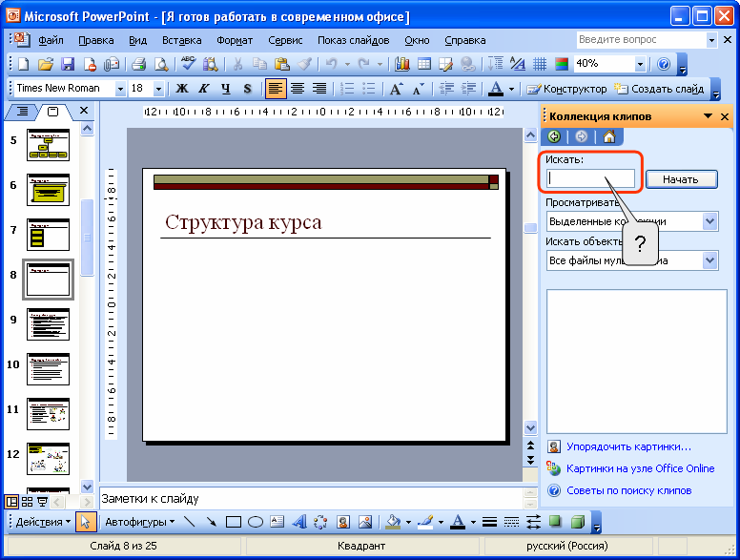Screen dimensions: 740x560
Task: Undo the last action
Action: pyautogui.click(x=331, y=64)
